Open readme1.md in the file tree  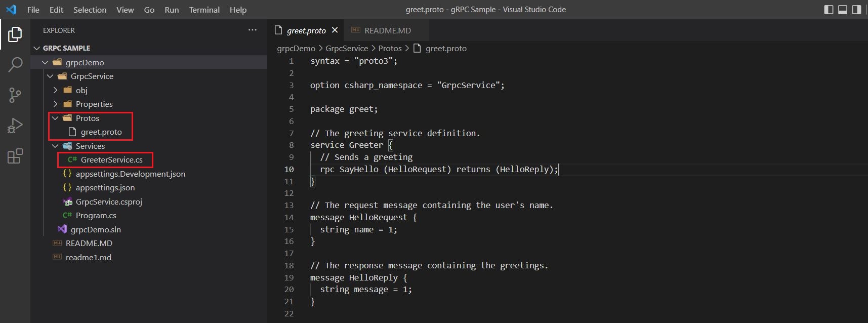pos(88,257)
